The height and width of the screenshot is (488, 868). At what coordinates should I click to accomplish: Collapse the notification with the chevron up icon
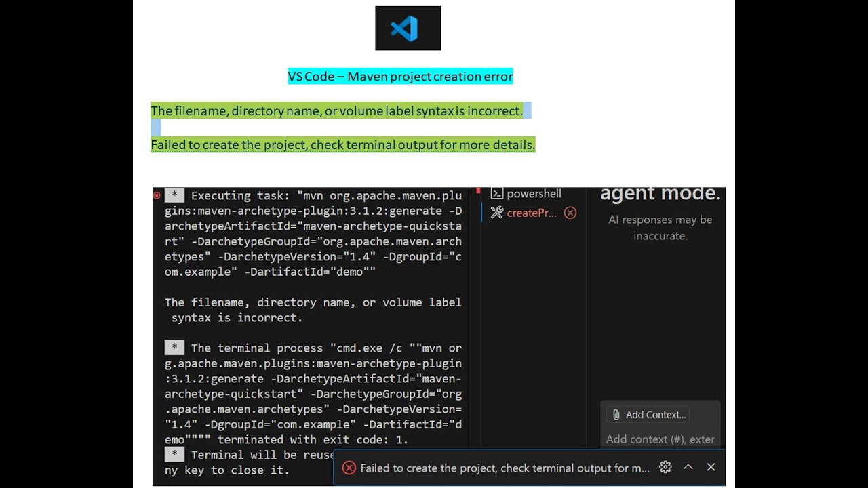click(x=688, y=467)
